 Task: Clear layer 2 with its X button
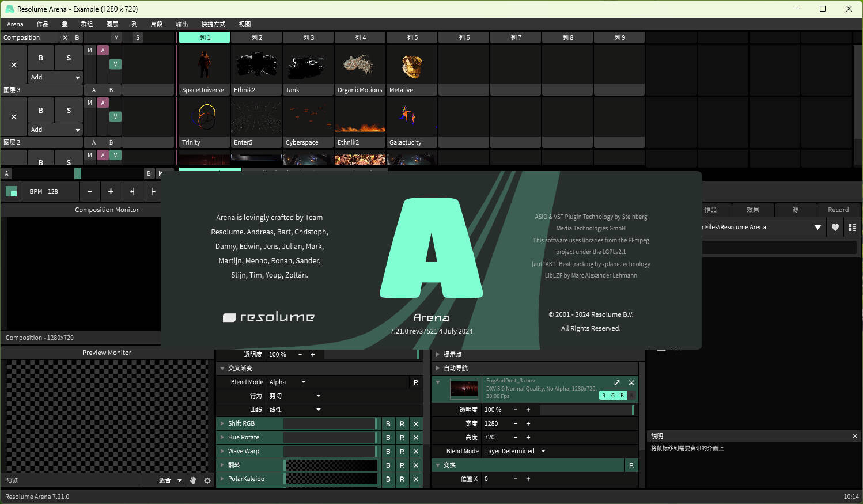coord(14,116)
